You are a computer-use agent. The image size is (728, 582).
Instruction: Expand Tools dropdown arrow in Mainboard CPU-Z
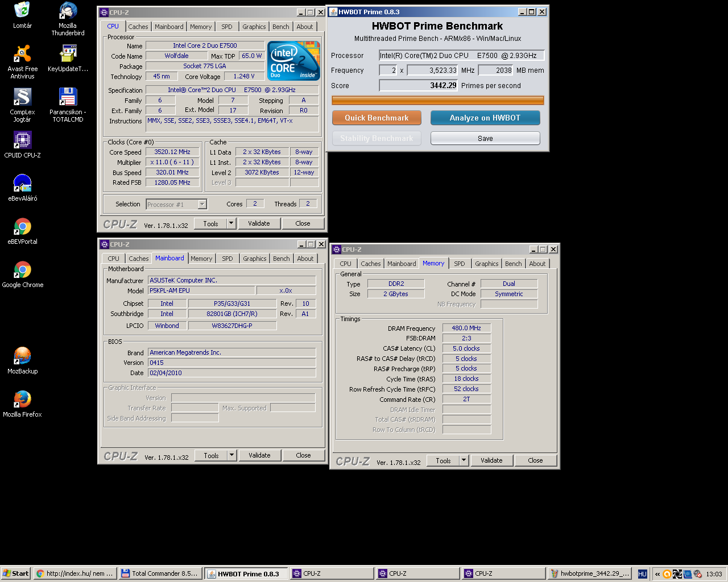[x=232, y=455]
